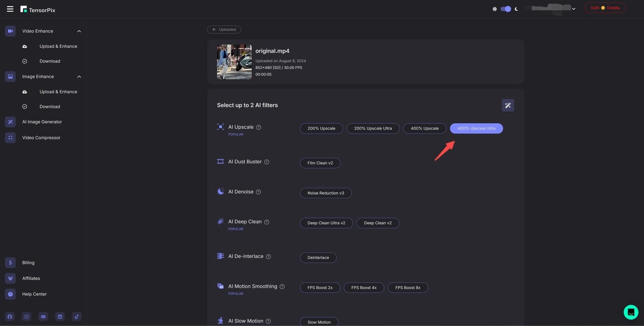This screenshot has width=644, height=326.
Task: Open the user account dropdown
Action: click(x=574, y=9)
